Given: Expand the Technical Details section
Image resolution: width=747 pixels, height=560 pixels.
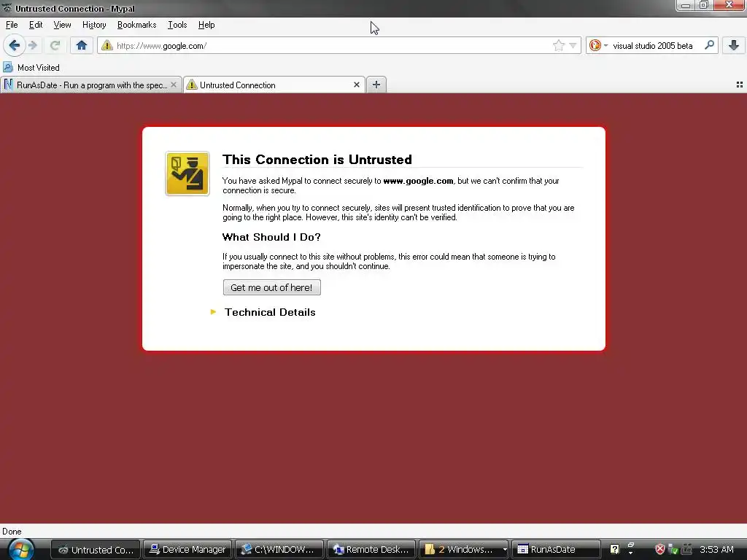Looking at the screenshot, I should (263, 312).
